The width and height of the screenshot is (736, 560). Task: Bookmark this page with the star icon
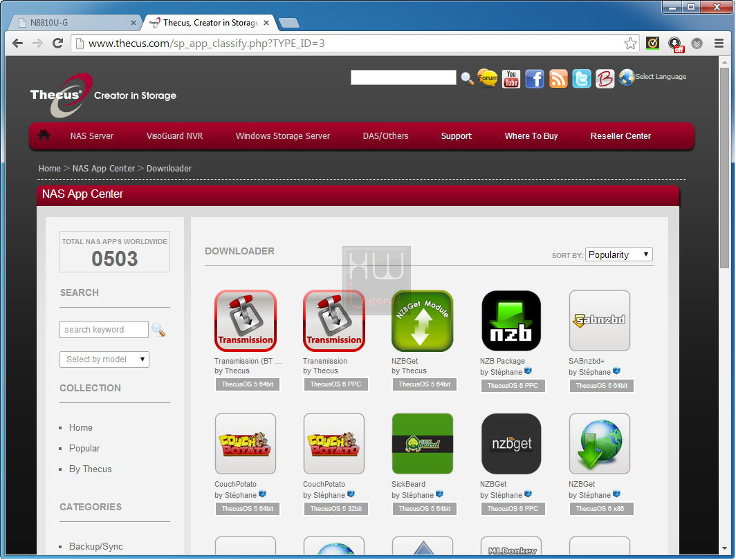coord(630,44)
